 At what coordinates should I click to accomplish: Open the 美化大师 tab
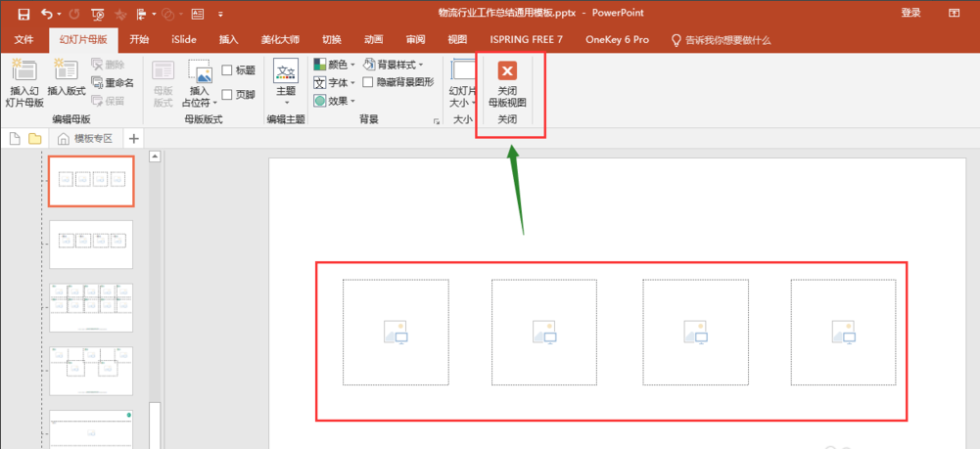pyautogui.click(x=280, y=40)
